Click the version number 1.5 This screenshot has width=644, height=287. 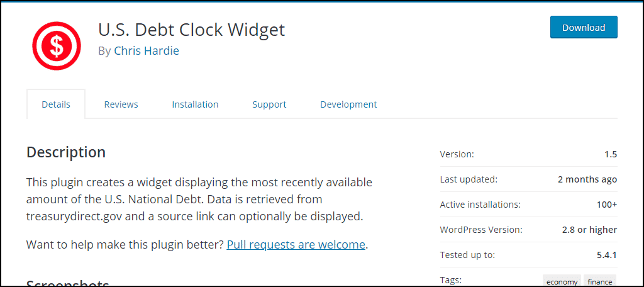tap(611, 155)
